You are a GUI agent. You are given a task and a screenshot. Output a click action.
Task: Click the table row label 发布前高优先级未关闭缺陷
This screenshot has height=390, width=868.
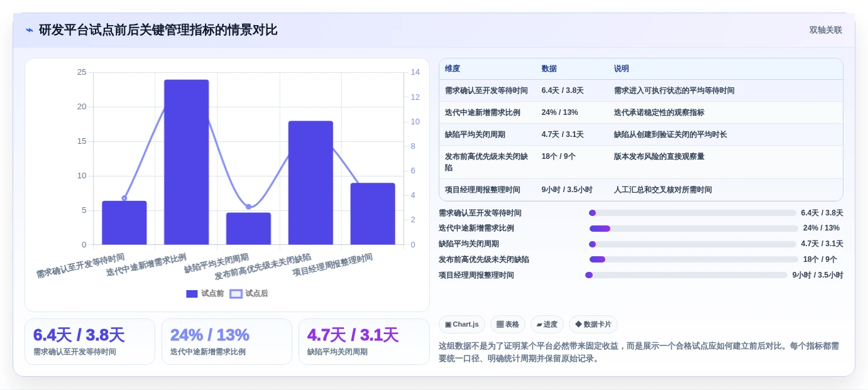pos(486,162)
